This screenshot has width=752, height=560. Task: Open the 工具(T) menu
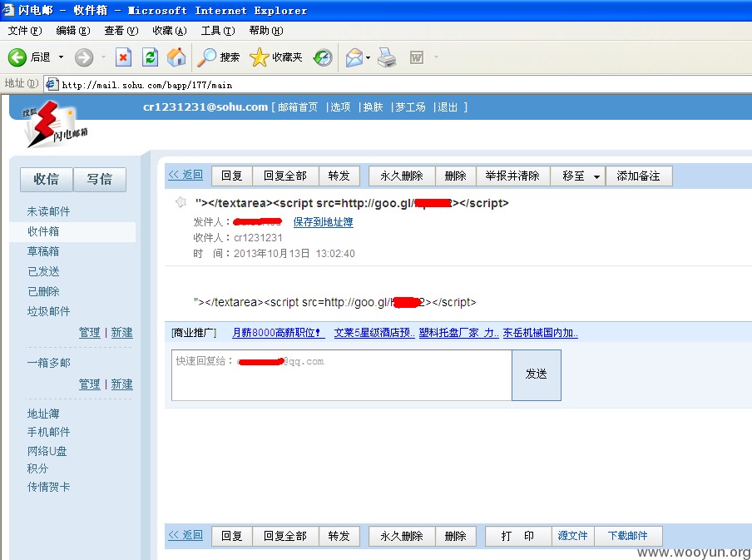[218, 31]
